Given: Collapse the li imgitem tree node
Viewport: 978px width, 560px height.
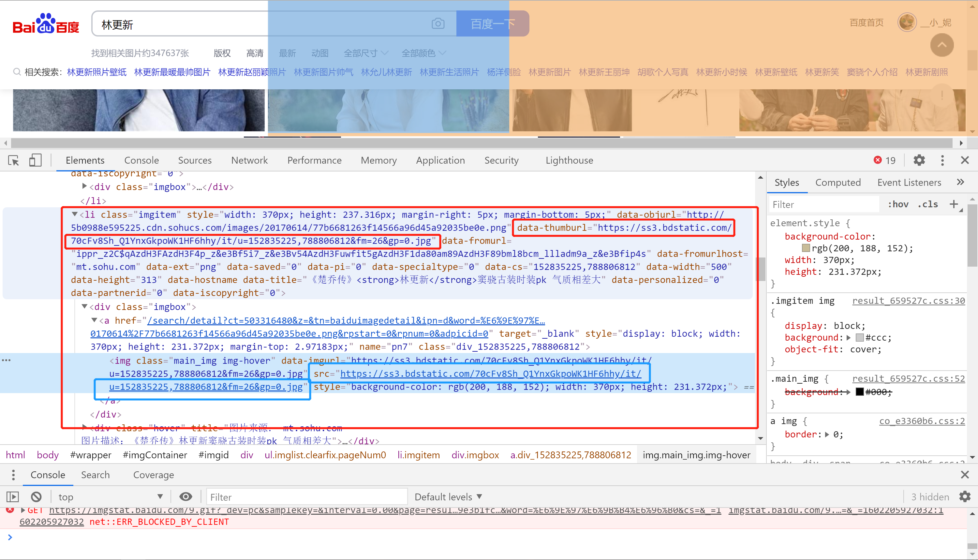Looking at the screenshot, I should [75, 214].
